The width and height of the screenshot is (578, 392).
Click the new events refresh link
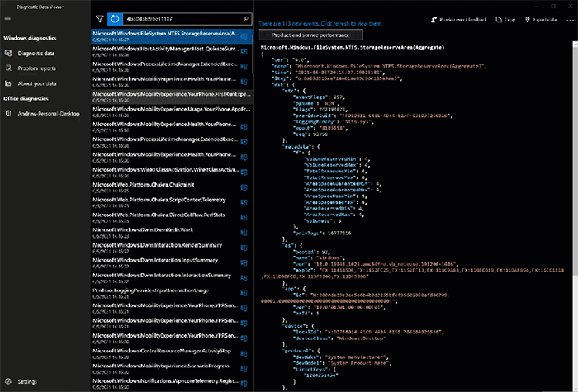coord(320,23)
